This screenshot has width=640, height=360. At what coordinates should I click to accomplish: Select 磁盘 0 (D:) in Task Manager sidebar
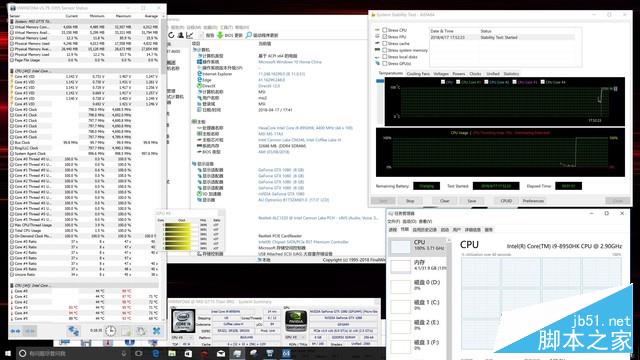point(418,286)
